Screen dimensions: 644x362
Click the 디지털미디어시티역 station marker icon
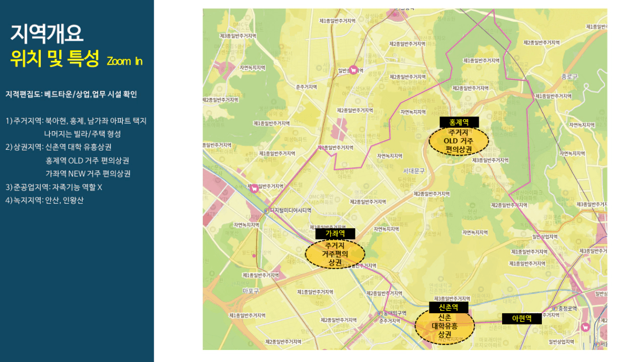(266, 210)
